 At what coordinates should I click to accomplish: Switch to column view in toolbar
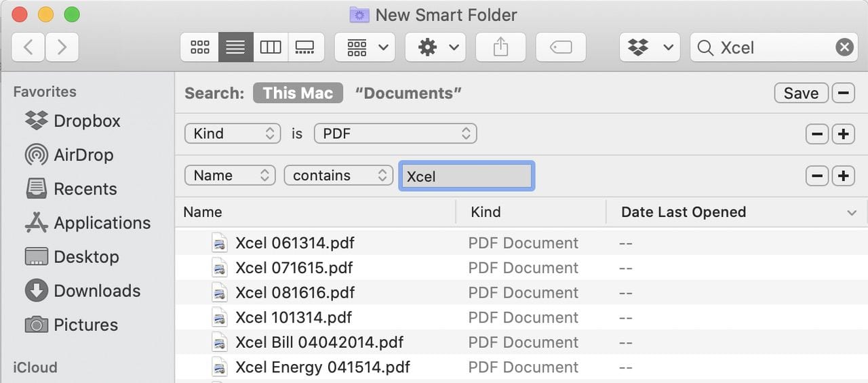[271, 47]
